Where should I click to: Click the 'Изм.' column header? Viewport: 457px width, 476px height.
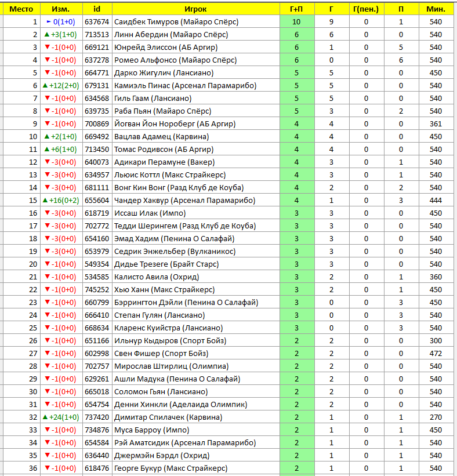coord(61,9)
